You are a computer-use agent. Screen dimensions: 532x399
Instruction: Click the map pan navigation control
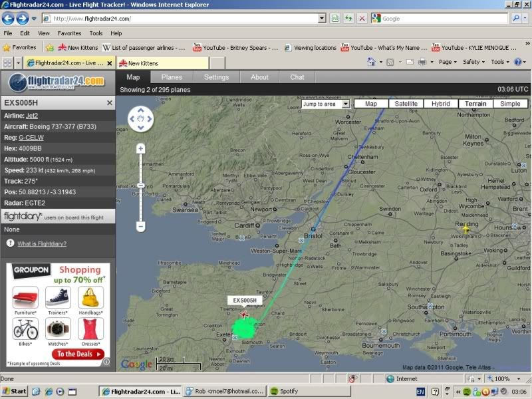140,120
